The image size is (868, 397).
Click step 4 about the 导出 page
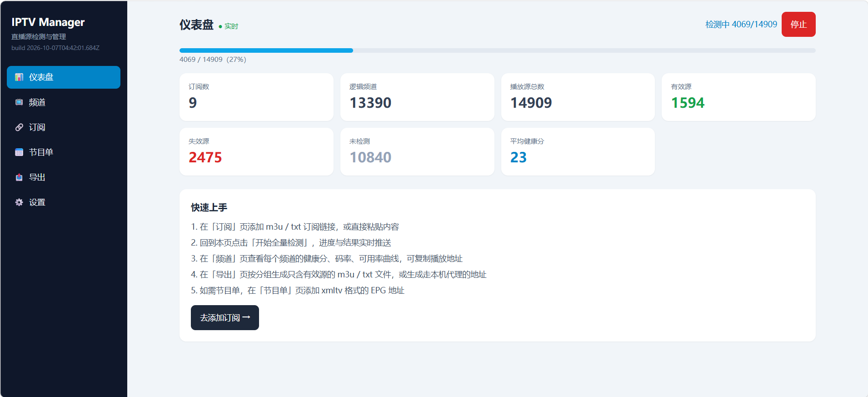click(x=339, y=275)
